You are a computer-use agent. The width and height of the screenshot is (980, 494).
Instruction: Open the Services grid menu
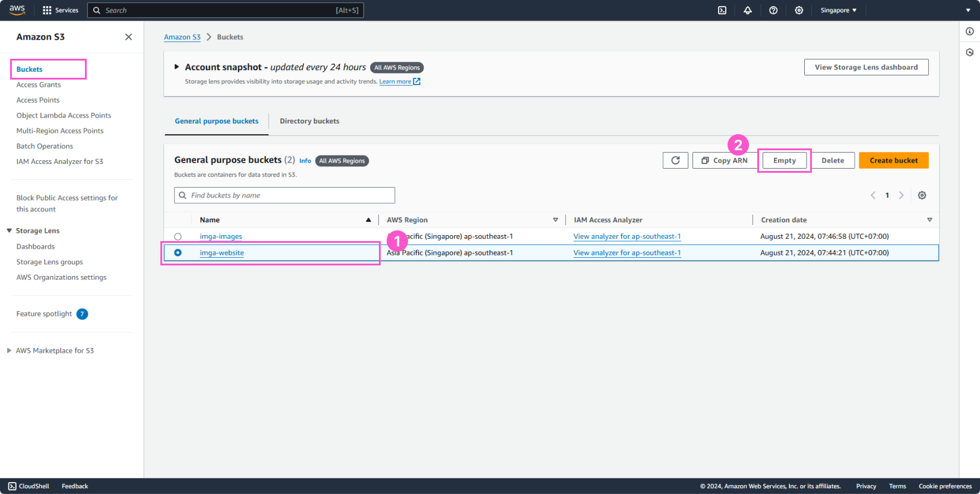(61, 10)
